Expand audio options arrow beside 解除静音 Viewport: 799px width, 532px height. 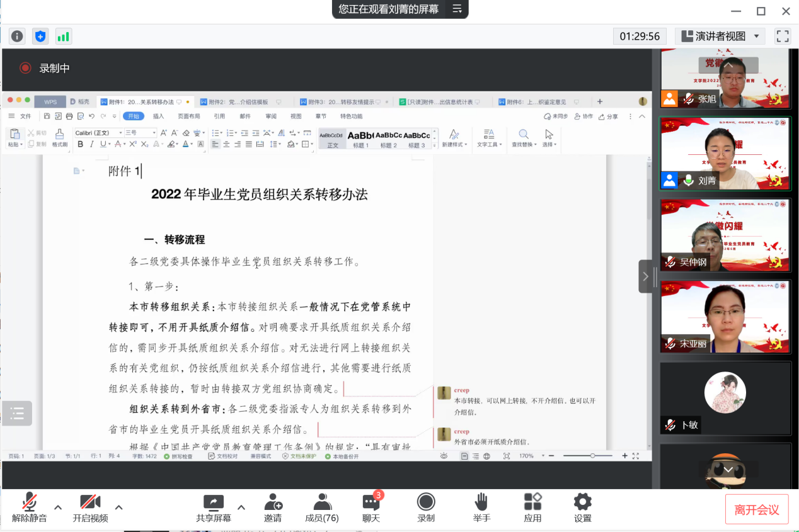coord(58,507)
